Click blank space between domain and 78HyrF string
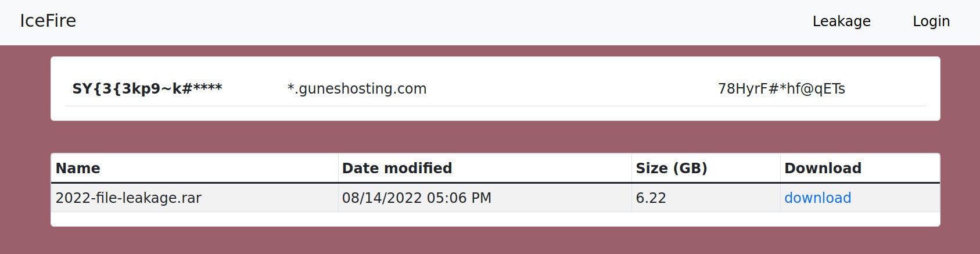The height and width of the screenshot is (254, 980). (572, 89)
